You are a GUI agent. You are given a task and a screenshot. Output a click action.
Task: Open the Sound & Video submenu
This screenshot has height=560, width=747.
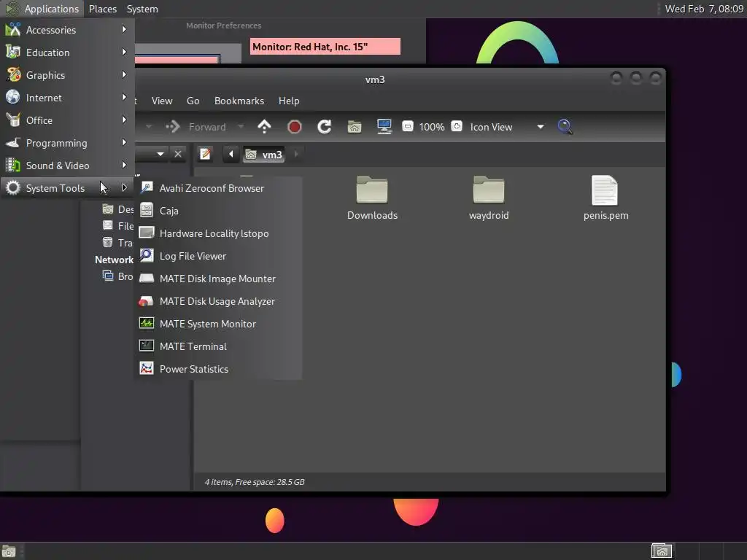tap(67, 166)
